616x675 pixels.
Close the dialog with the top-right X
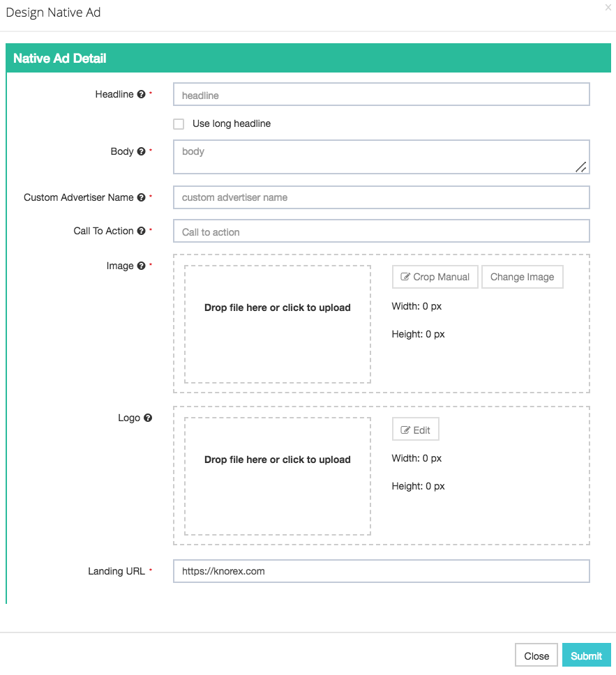click(608, 7)
